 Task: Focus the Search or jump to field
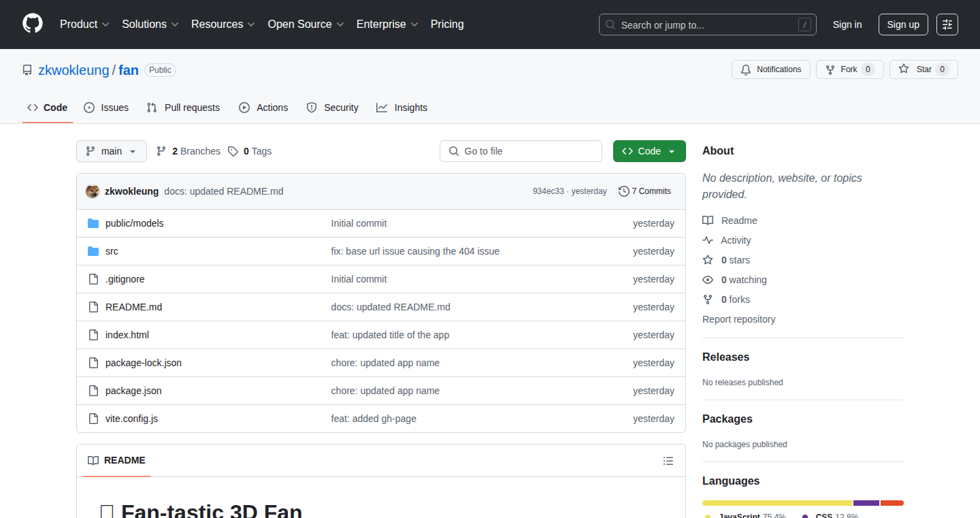pos(708,25)
